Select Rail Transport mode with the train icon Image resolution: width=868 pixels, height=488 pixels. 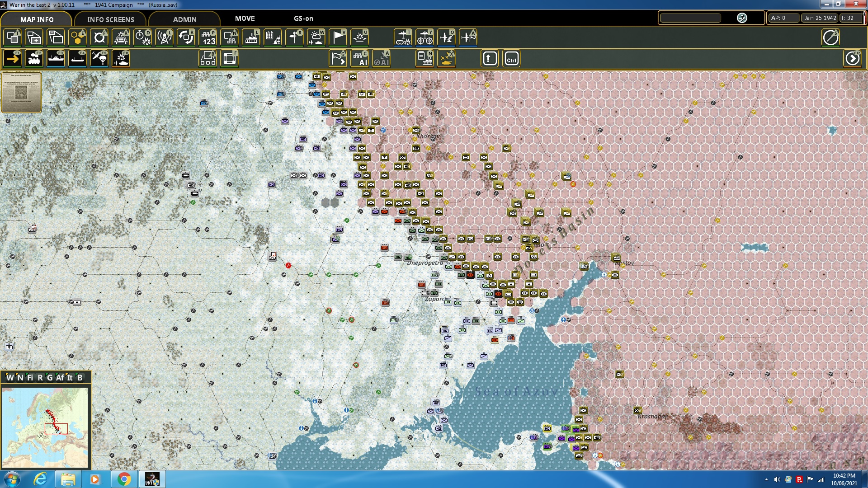coord(34,58)
